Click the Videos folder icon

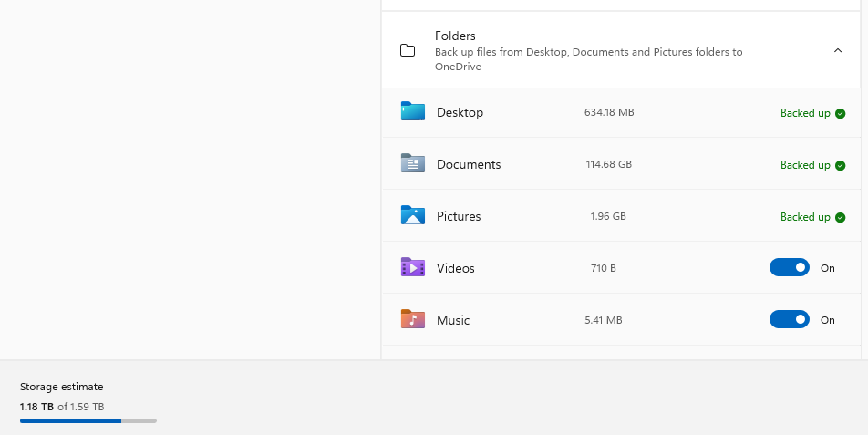(x=413, y=267)
